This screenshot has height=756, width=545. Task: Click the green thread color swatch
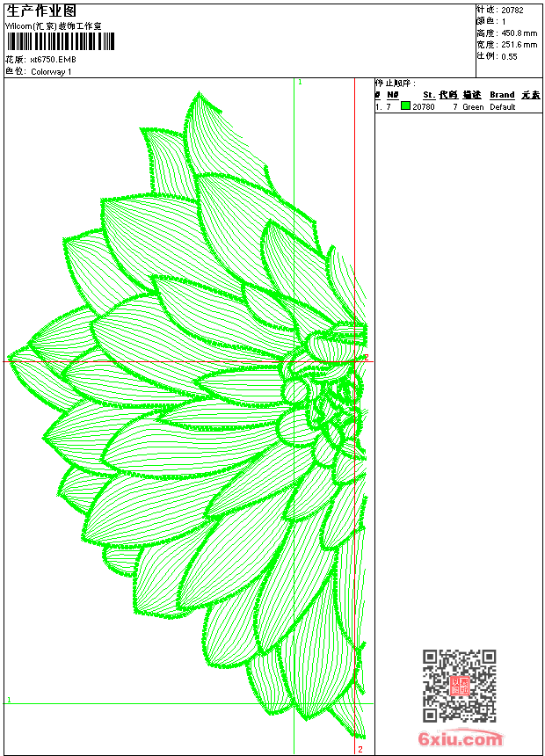405,106
